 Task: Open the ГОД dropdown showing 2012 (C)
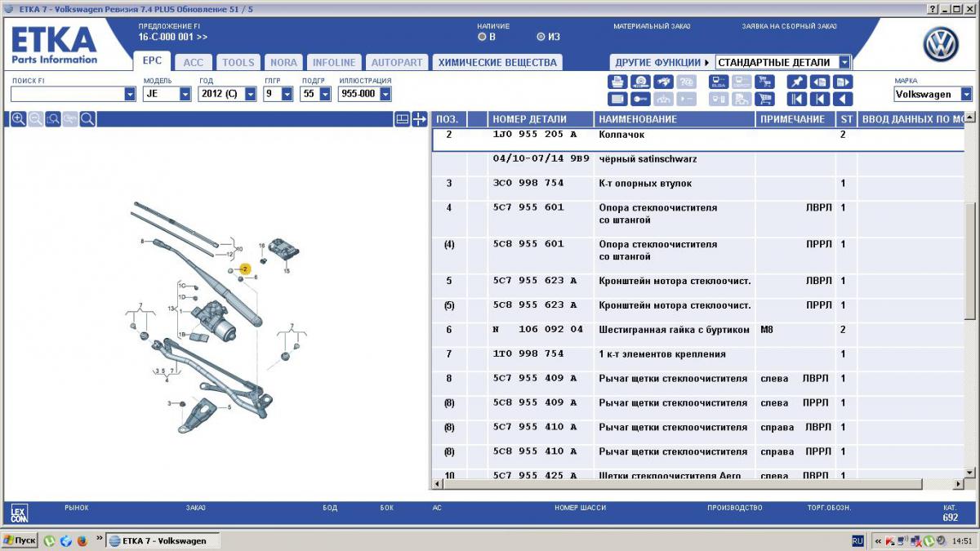point(251,95)
